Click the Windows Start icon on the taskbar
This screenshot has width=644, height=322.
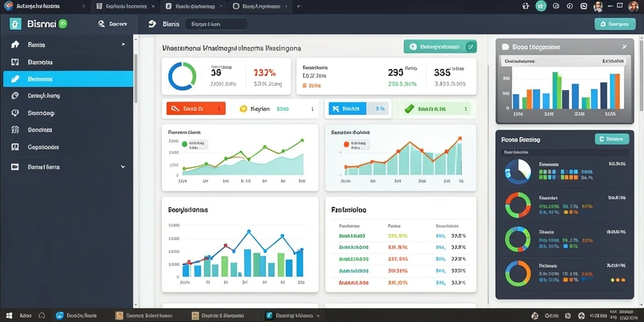9,316
